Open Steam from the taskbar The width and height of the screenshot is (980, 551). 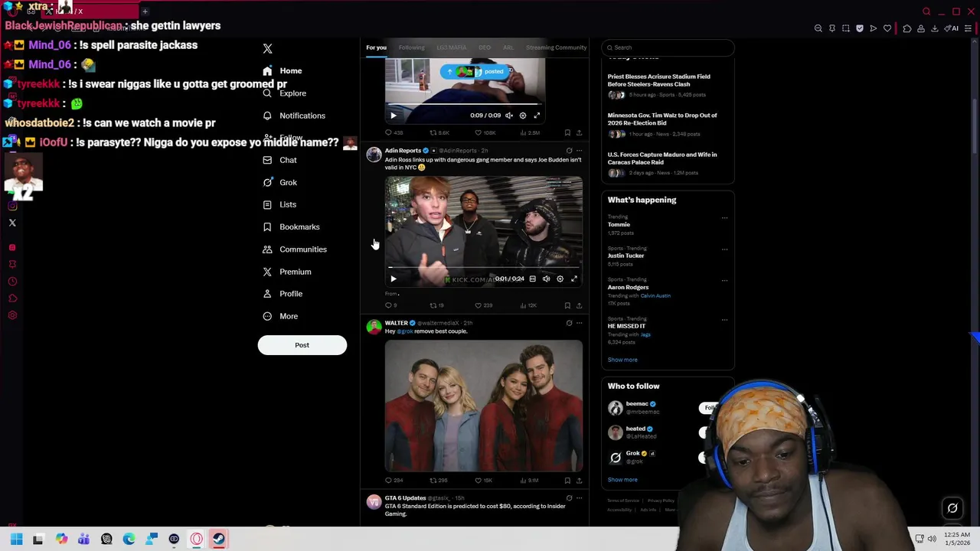pyautogui.click(x=219, y=540)
